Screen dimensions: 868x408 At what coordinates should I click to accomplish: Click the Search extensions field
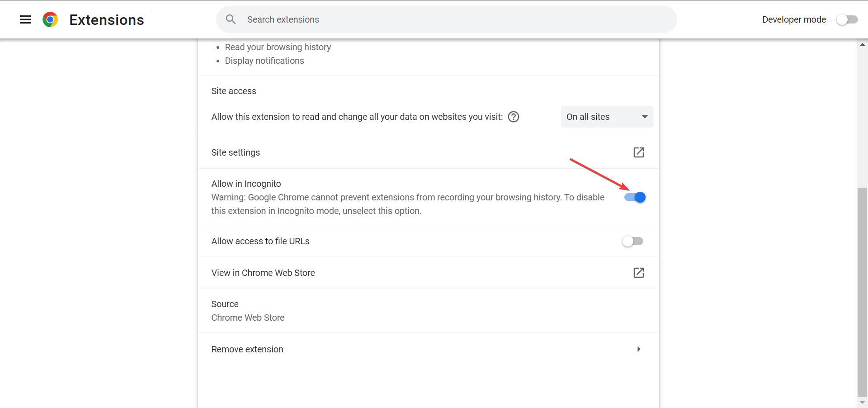447,19
